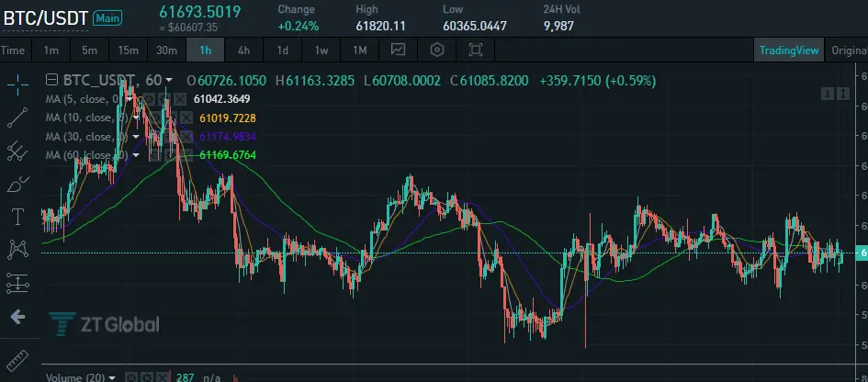Select the 15m timeframe
Image resolution: width=868 pixels, height=382 pixels.
point(128,50)
